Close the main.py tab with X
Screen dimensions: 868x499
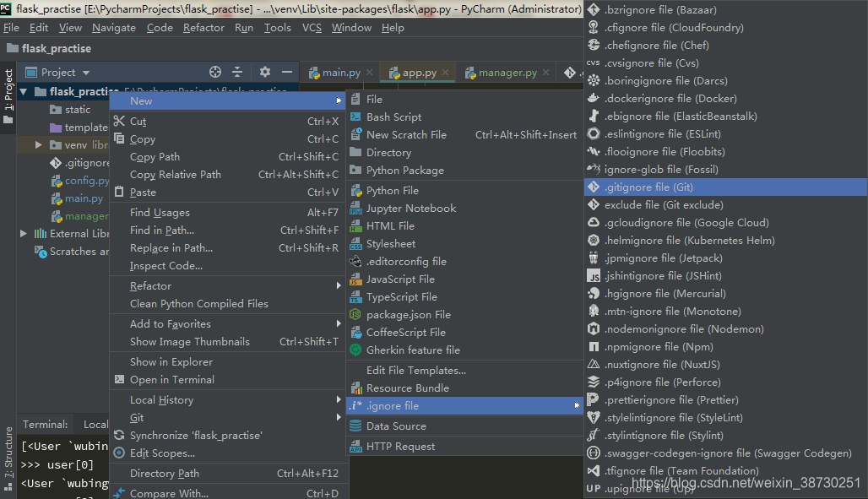(x=369, y=73)
